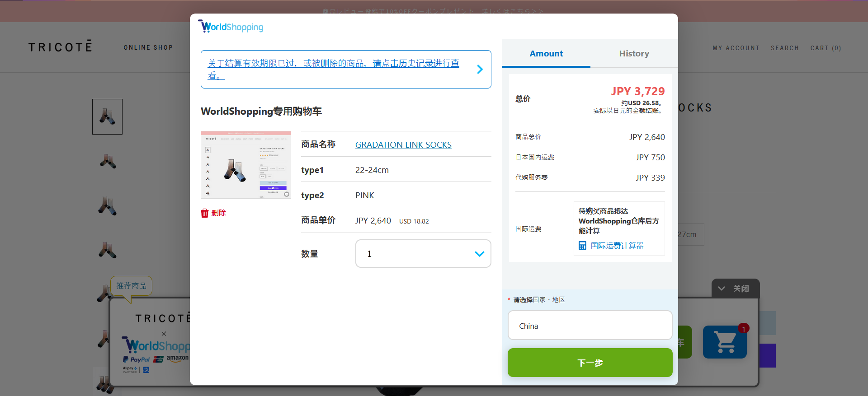Click the calculator icon beside 国际运费计算器
This screenshot has height=396, width=868.
[x=583, y=246]
